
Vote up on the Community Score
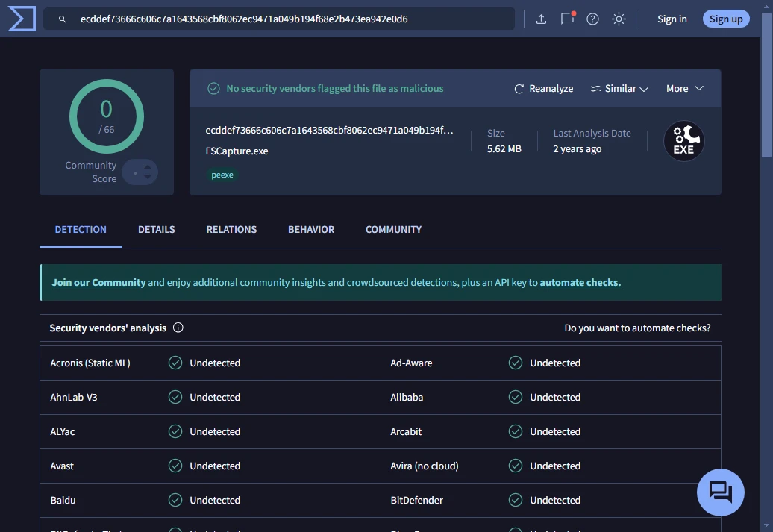click(148, 166)
